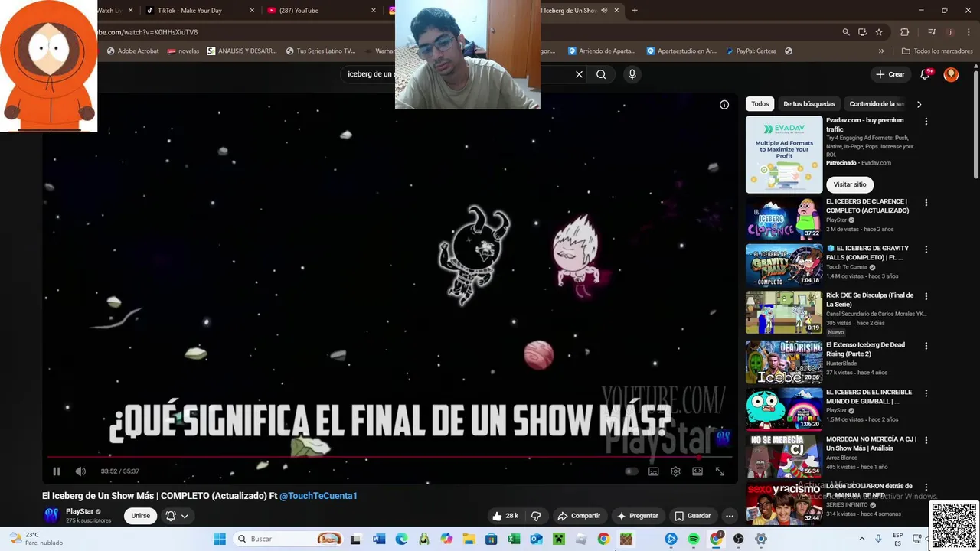Click the Preguntar button

point(638,516)
